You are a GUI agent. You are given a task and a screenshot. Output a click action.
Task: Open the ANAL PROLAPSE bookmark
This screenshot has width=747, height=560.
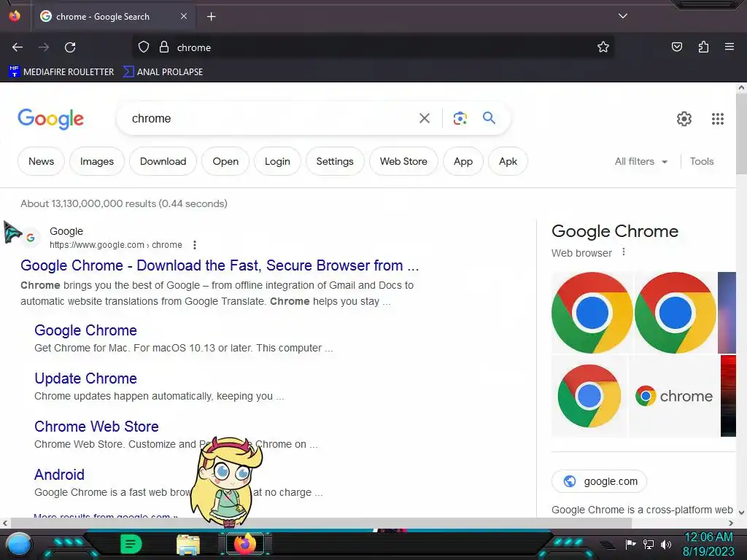163,72
